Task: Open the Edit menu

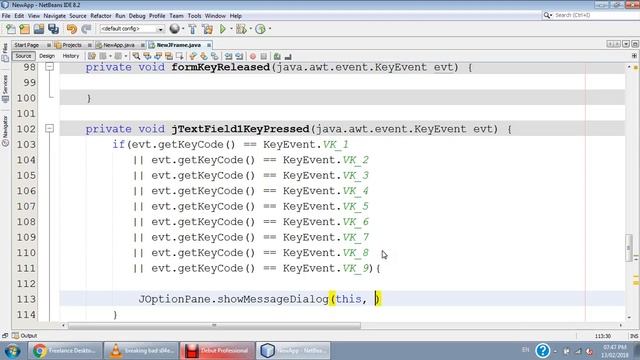Action: pos(19,16)
